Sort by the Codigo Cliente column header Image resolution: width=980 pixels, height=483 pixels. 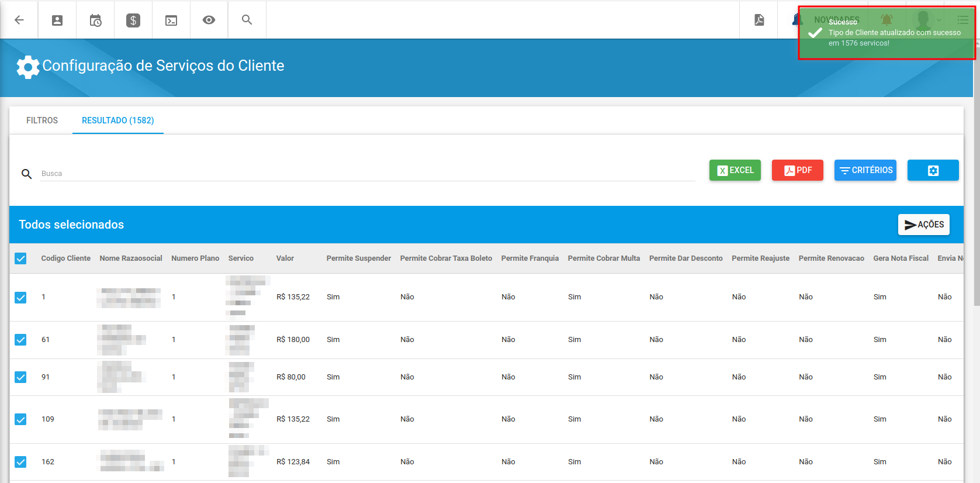[x=66, y=258]
